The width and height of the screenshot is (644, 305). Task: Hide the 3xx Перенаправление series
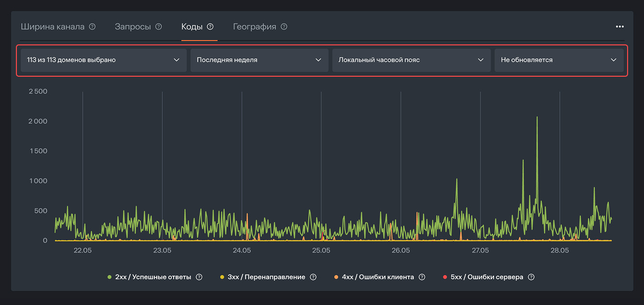pyautogui.click(x=266, y=277)
